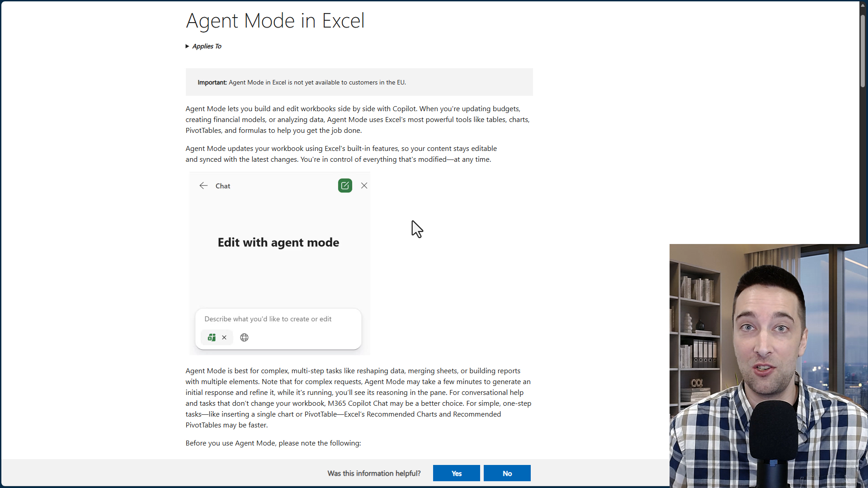This screenshot has height=488, width=868.
Task: Click the 'Was this information helpful?' text
Action: point(374,473)
